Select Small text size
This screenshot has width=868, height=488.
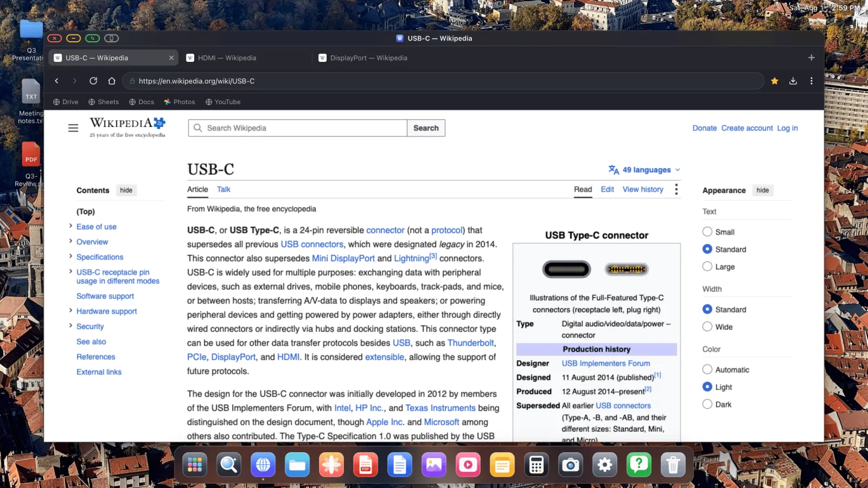point(707,232)
